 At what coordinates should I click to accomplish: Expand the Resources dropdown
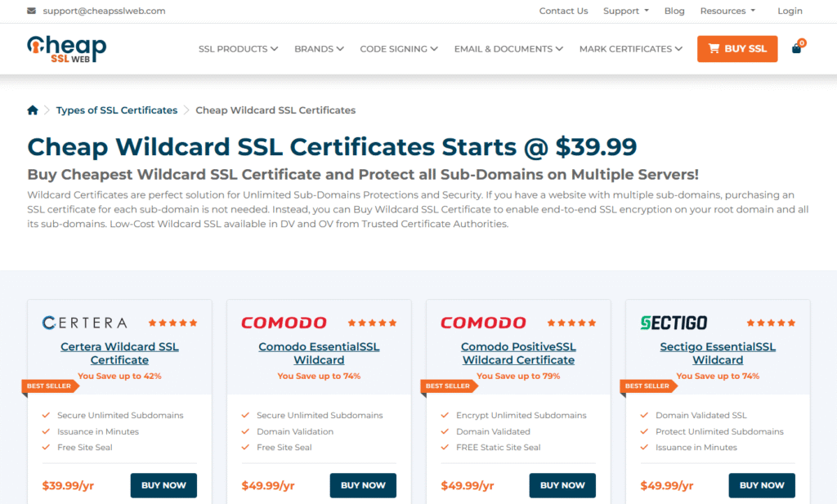coord(727,11)
